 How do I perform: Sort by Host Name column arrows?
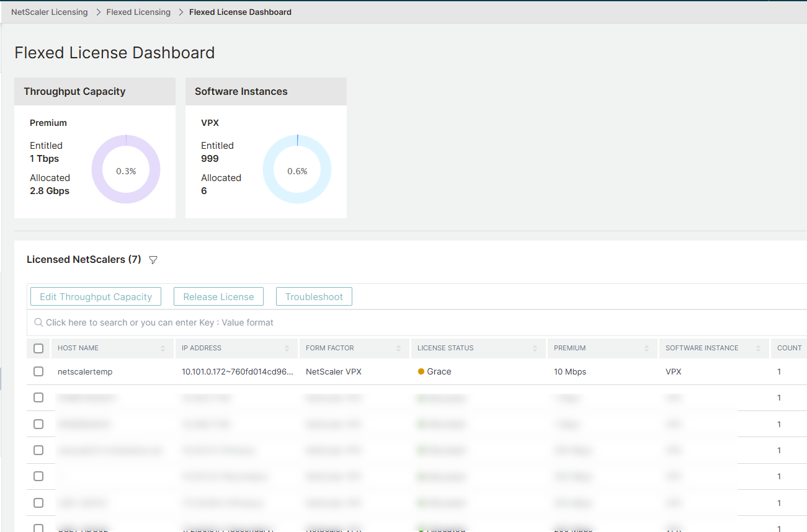[163, 348]
